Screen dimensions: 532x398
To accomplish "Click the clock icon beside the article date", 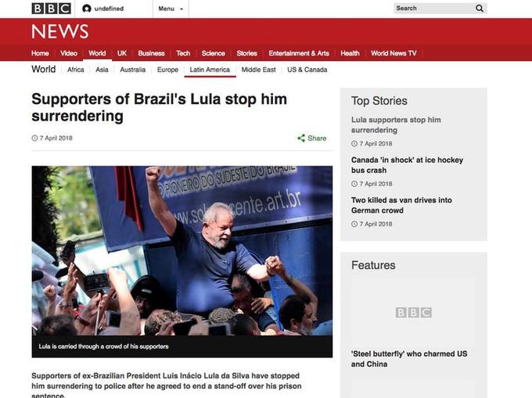I will pyautogui.click(x=34, y=138).
